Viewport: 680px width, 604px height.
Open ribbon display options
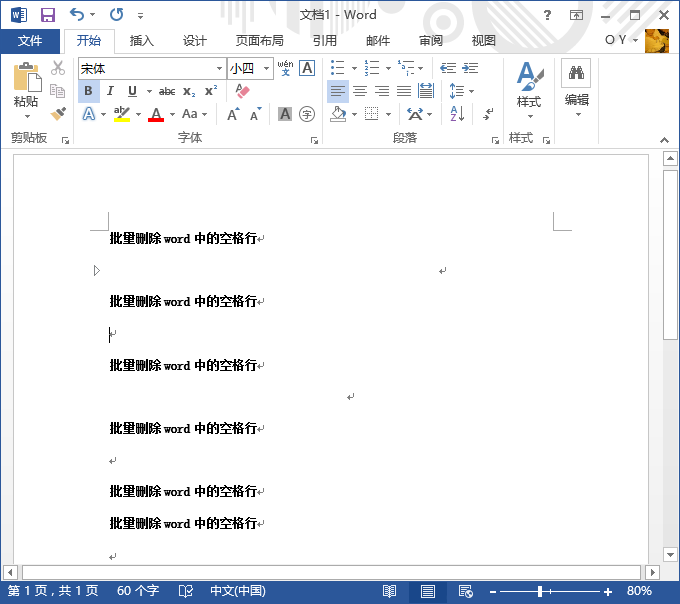click(576, 15)
